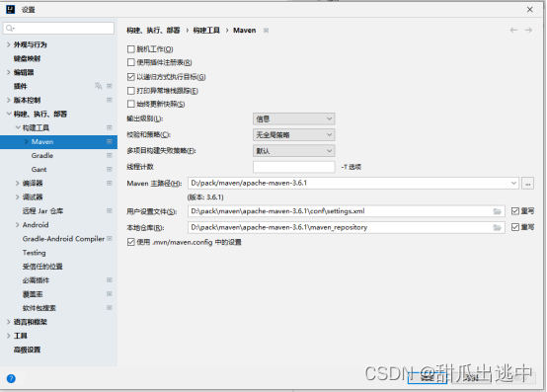
Task: Click the 线程计数 input field
Action: (293, 167)
